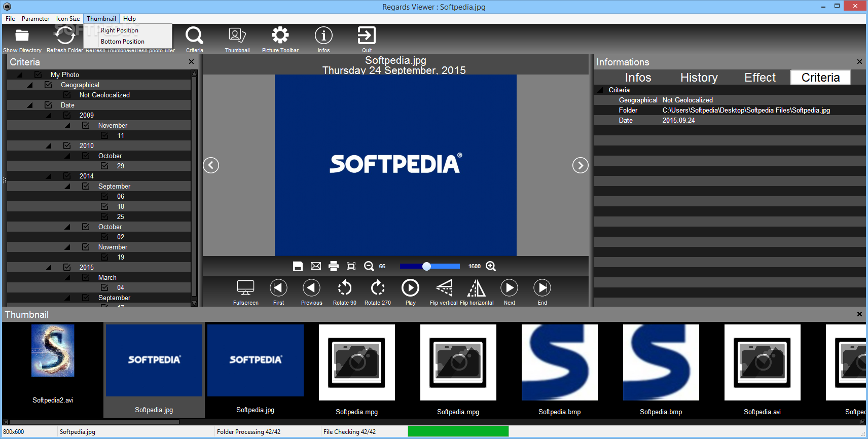Viewport: 868px width, 439px height.
Task: Open the Help menu
Action: click(x=129, y=19)
